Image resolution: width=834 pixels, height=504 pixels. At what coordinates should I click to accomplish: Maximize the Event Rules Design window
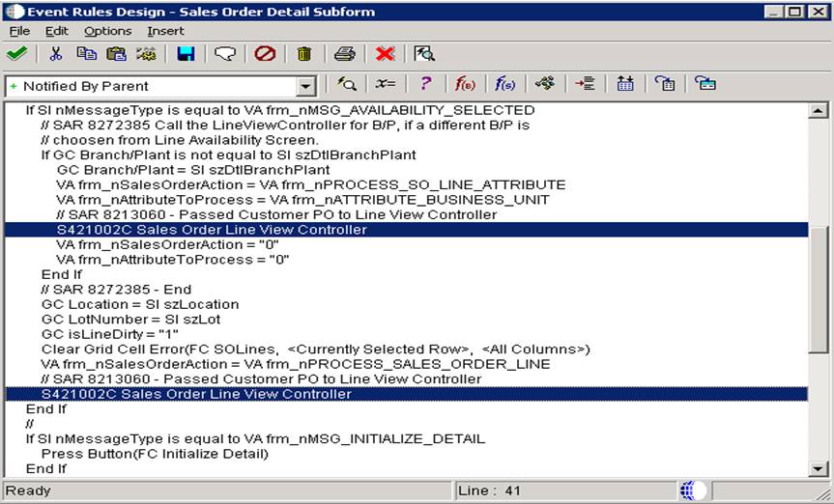(x=794, y=12)
